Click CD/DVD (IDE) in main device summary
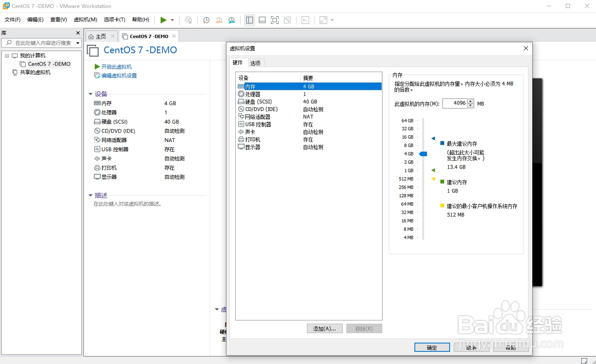 point(118,131)
